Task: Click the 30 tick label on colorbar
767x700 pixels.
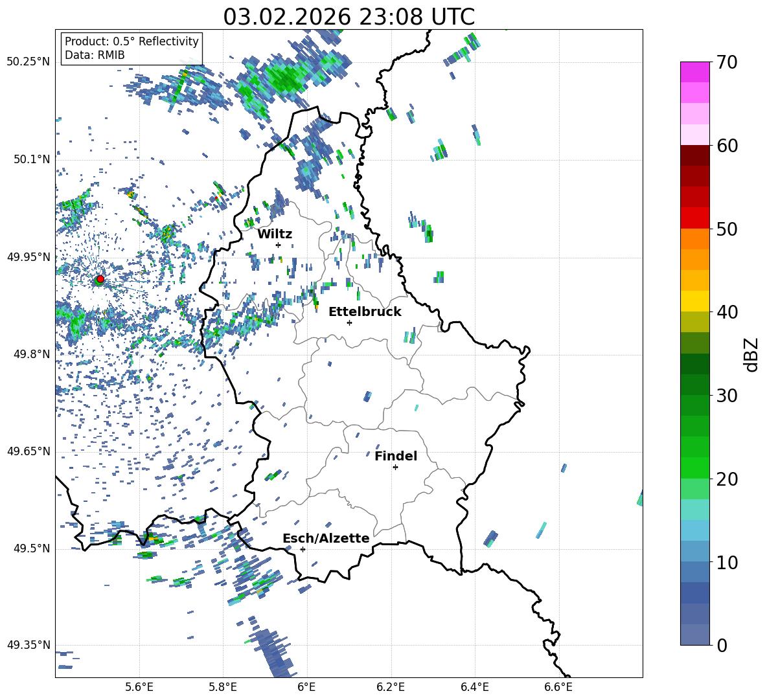Action: (x=728, y=396)
